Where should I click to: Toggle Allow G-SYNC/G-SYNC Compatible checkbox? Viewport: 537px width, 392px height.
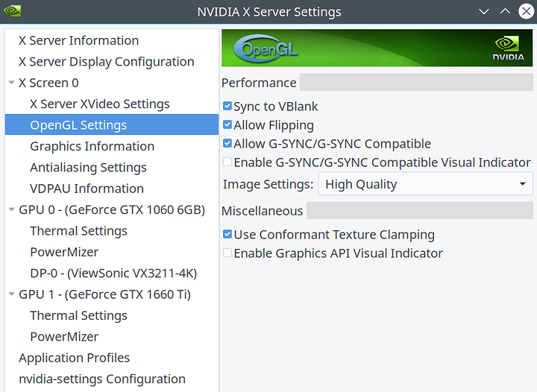point(227,143)
